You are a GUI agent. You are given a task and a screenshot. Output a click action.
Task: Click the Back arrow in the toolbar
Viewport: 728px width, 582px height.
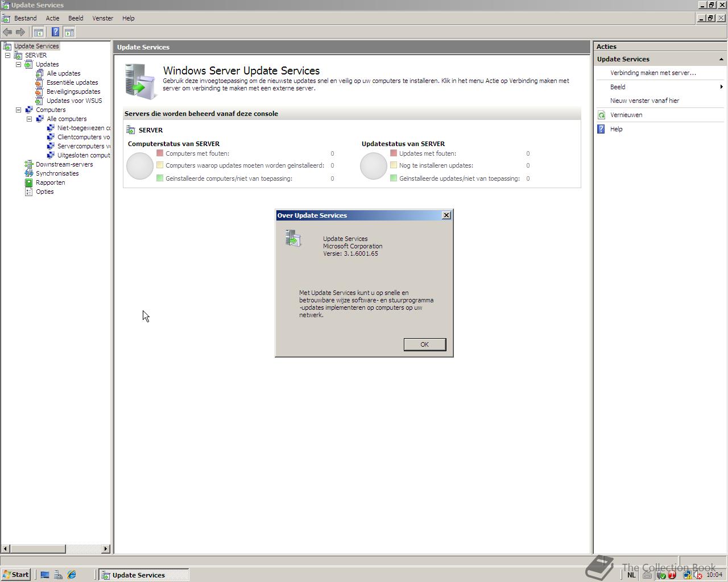click(7, 32)
